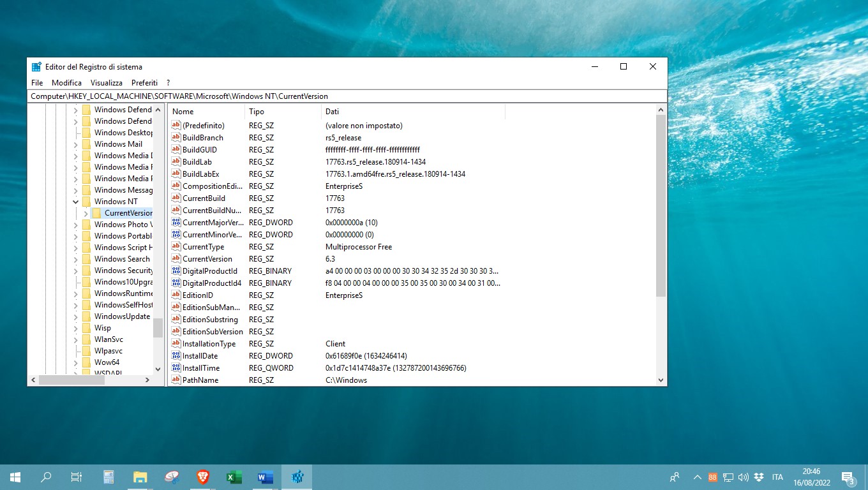Expand the CurrentVersion key
868x490 pixels.
point(86,213)
